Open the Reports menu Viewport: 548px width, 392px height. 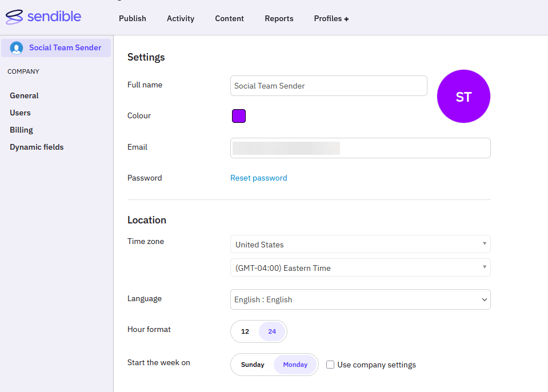click(x=279, y=18)
